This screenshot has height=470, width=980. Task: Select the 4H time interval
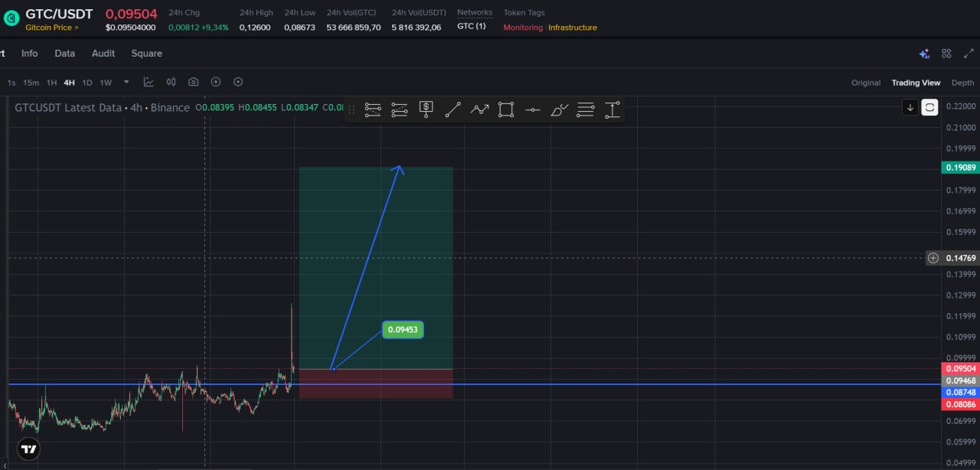[69, 83]
